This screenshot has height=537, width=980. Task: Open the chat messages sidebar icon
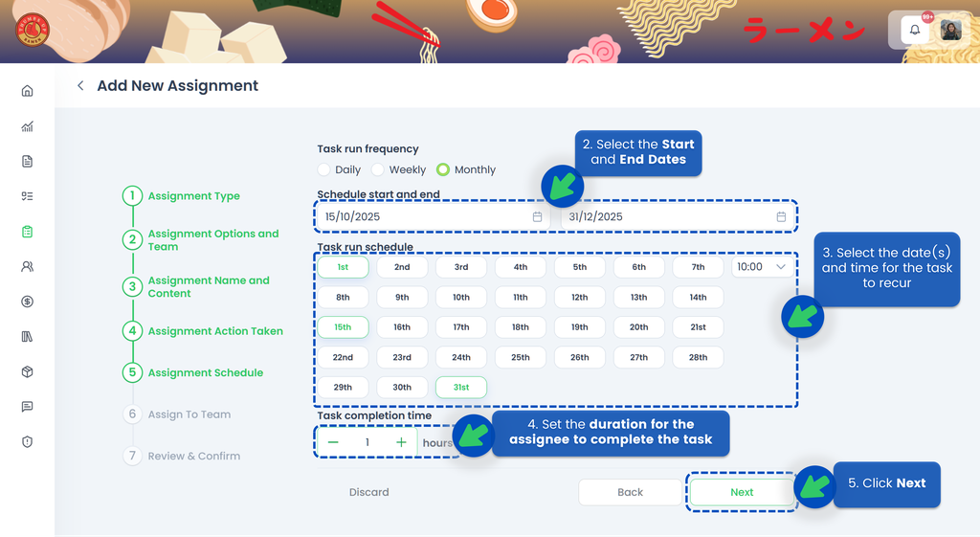(27, 407)
